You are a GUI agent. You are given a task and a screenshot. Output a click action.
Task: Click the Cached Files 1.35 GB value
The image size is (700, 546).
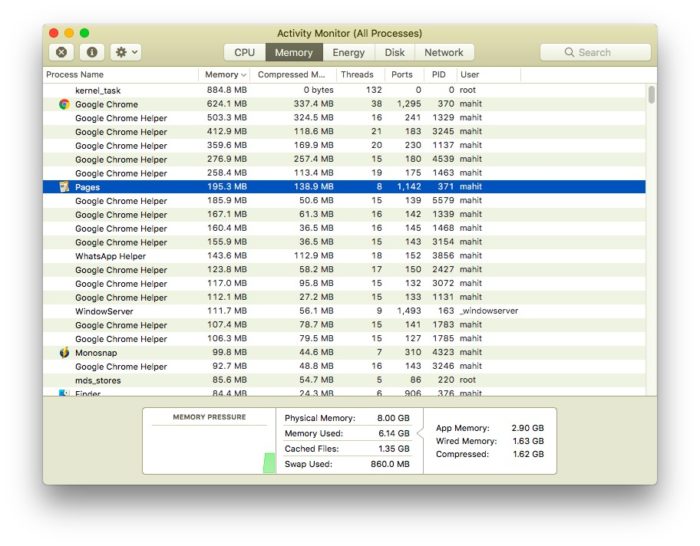(394, 449)
